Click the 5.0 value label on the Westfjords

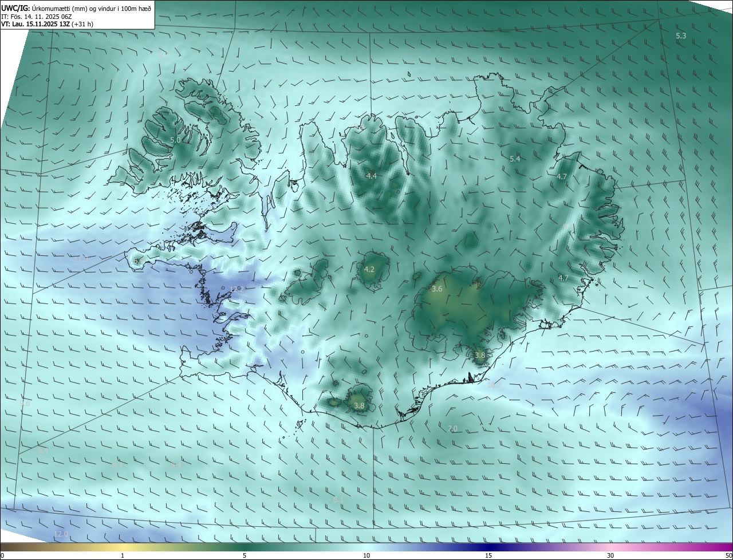[175, 140]
